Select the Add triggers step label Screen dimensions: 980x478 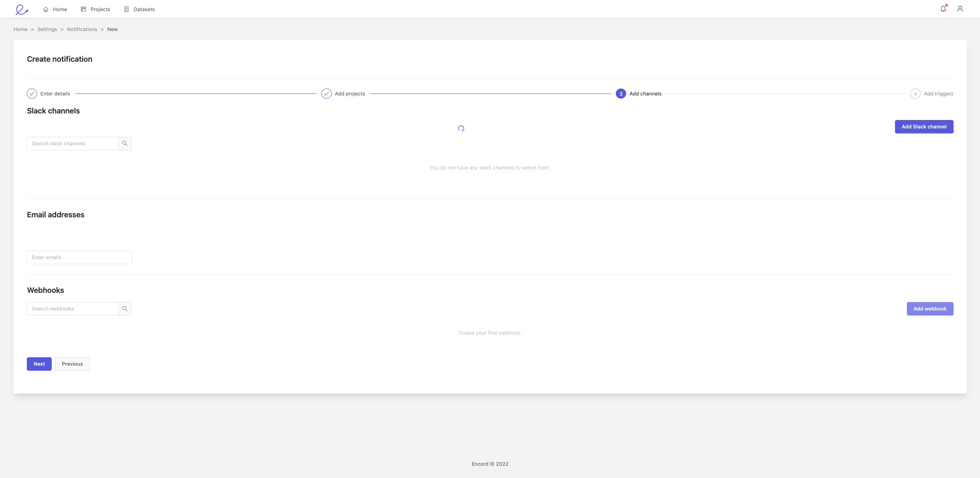click(x=939, y=94)
